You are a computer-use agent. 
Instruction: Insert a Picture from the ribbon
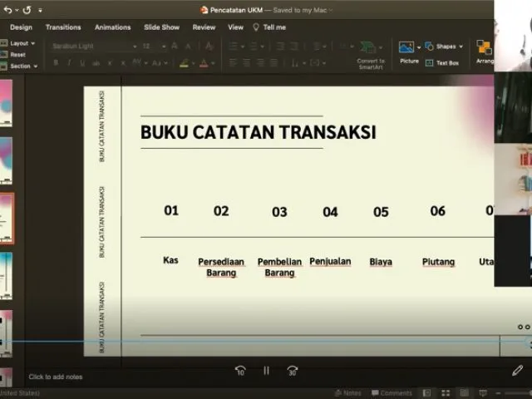coord(408,52)
